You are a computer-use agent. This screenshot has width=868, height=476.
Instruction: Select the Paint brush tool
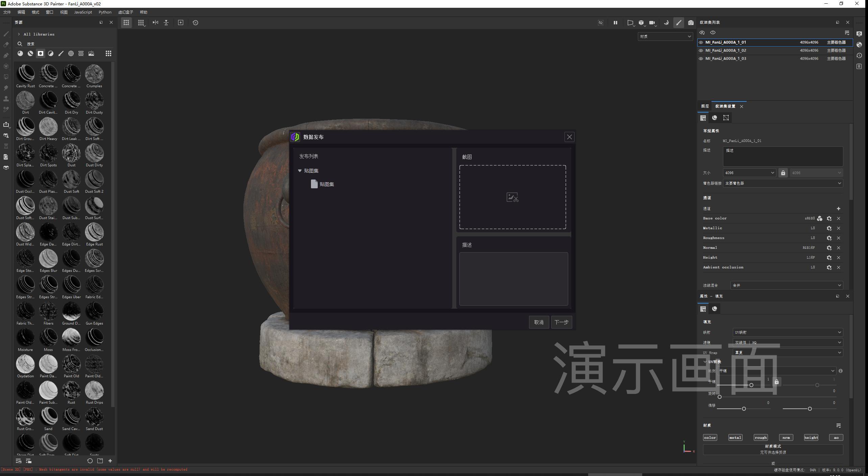tap(6, 34)
